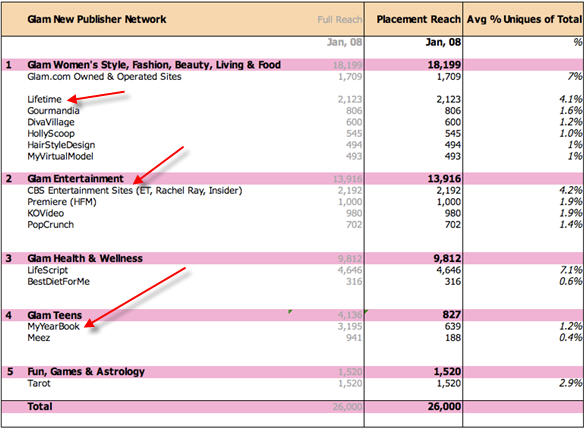This screenshot has height=435, width=586.
Task: Click the 7.1% LifeScript uniques value
Action: click(x=571, y=270)
